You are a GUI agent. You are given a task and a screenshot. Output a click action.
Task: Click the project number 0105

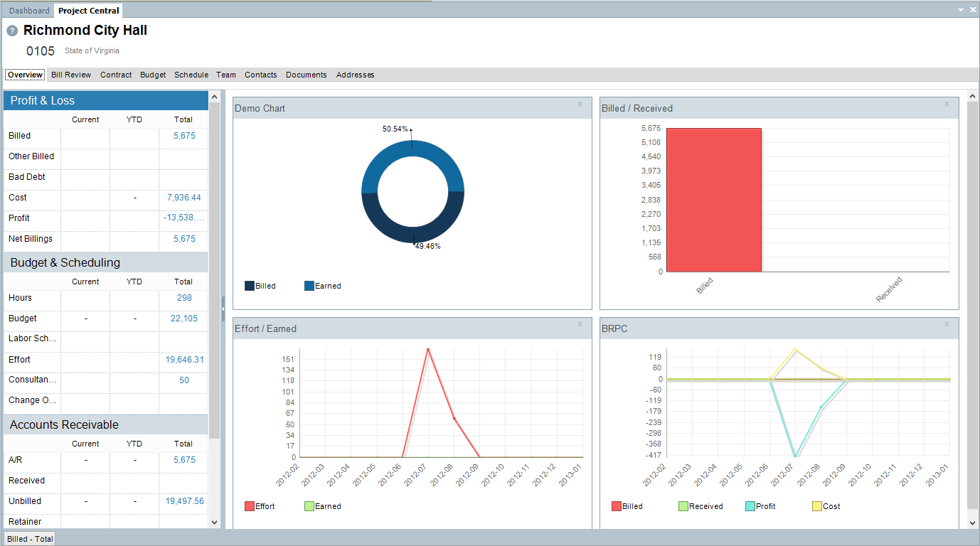(41, 51)
